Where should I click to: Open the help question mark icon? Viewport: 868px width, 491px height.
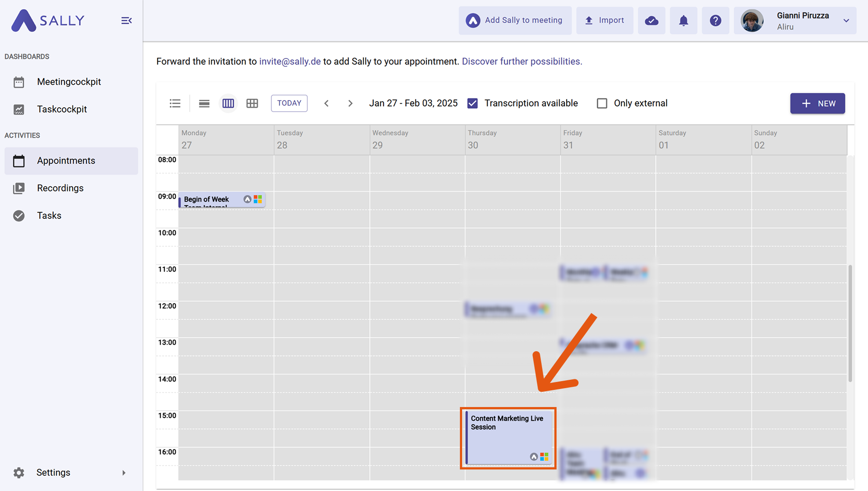715,21
